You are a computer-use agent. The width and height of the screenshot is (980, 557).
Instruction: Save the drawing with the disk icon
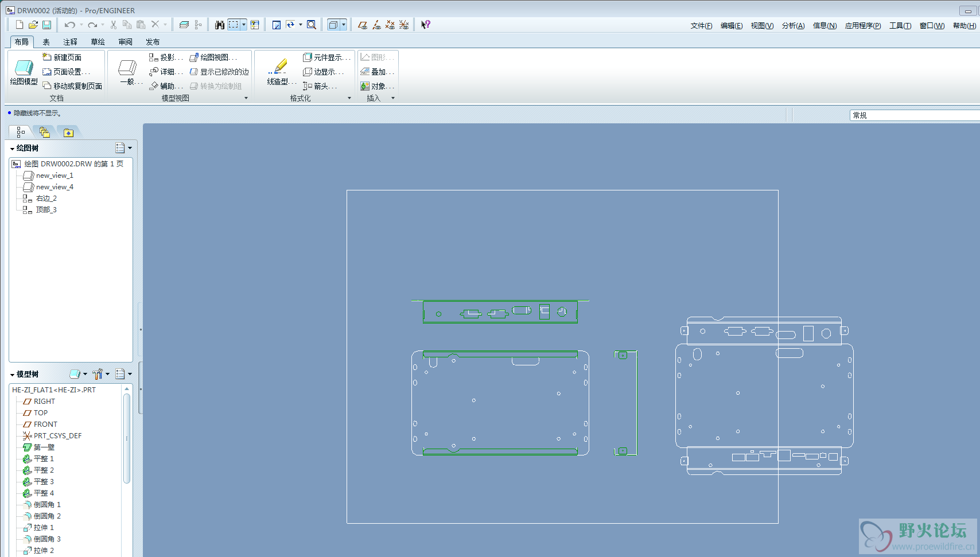coord(47,25)
